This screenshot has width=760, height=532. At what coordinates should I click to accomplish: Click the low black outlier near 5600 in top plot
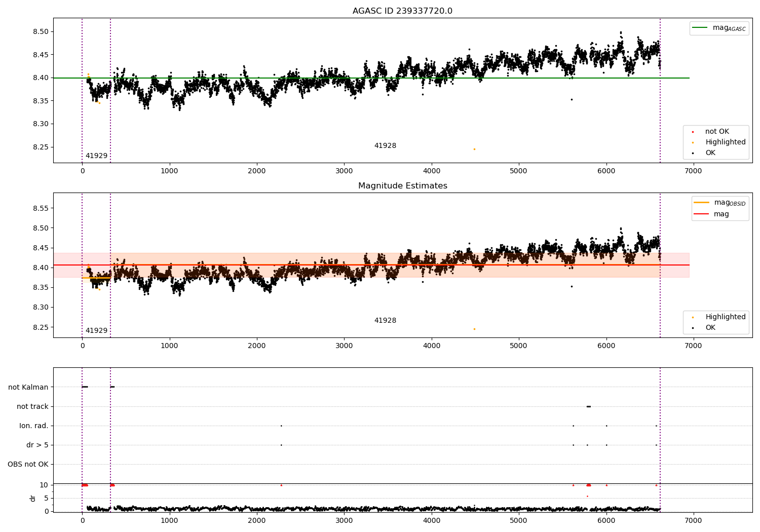point(572,99)
